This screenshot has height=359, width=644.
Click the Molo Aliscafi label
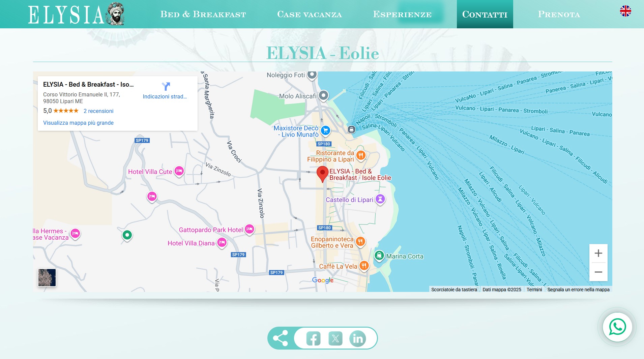298,96
